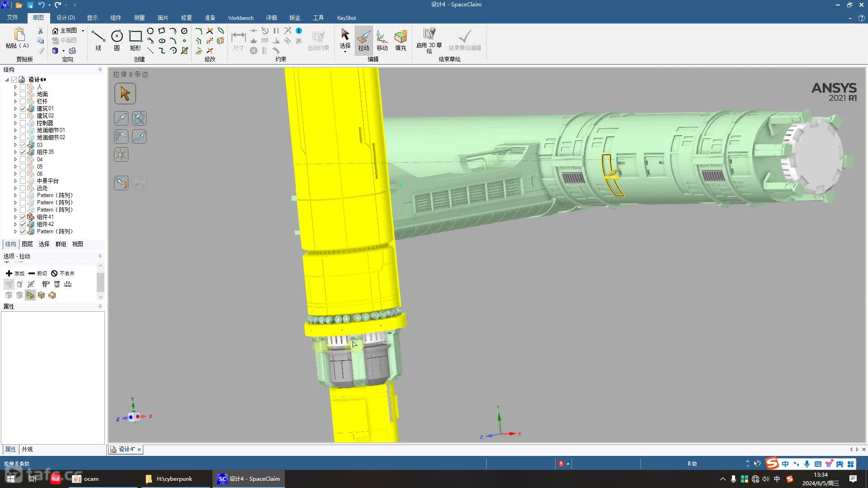868x488 pixels.
Task: Open the error indicator dropdown in status bar
Action: (x=568, y=464)
